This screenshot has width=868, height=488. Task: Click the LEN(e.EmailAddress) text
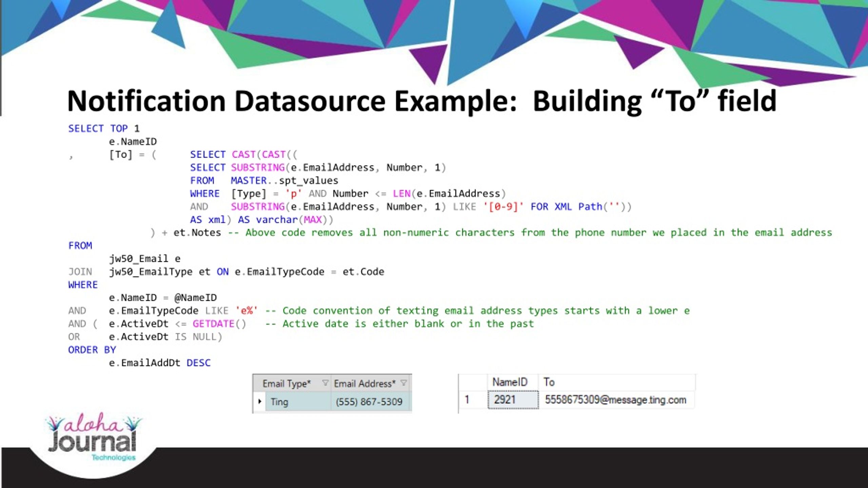coord(449,194)
